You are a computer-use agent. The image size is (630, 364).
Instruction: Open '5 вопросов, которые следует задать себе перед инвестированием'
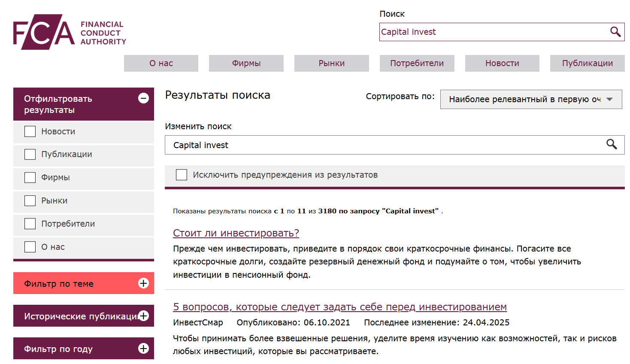(x=339, y=307)
